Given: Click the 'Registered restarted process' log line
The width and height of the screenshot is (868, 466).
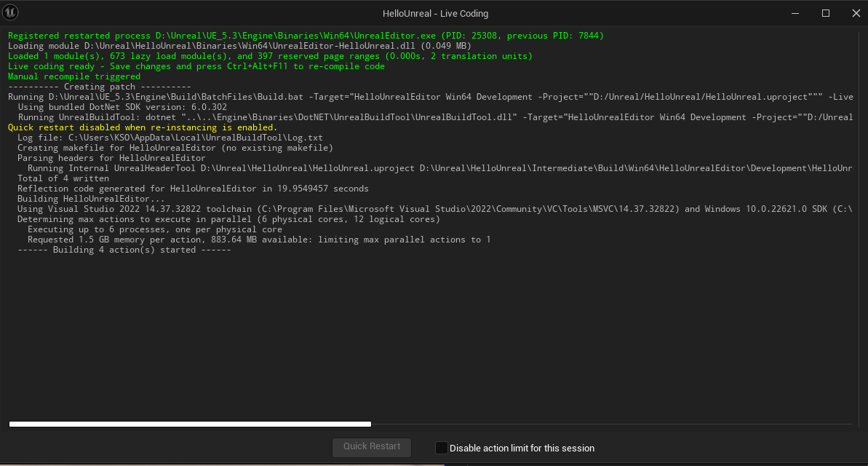Looking at the screenshot, I should pyautogui.click(x=306, y=36).
